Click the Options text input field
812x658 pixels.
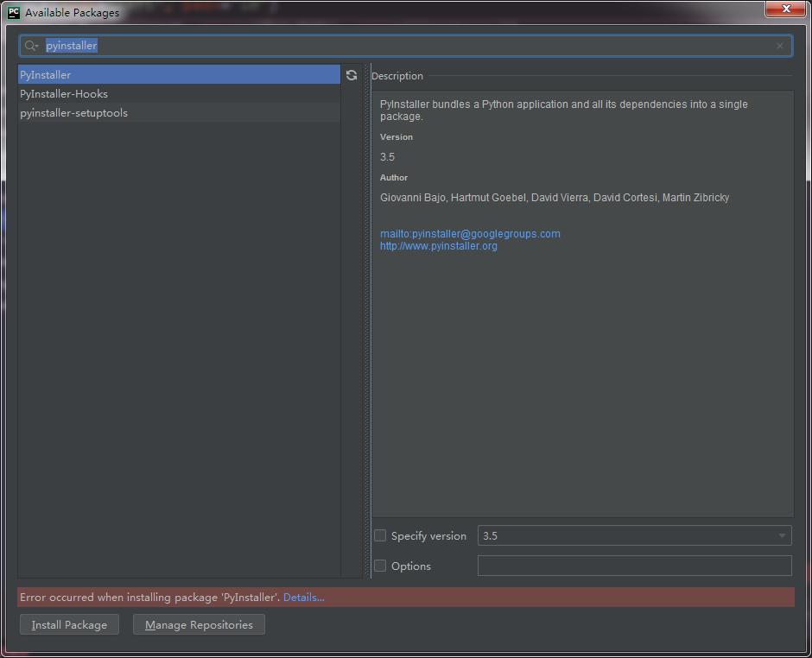(634, 566)
